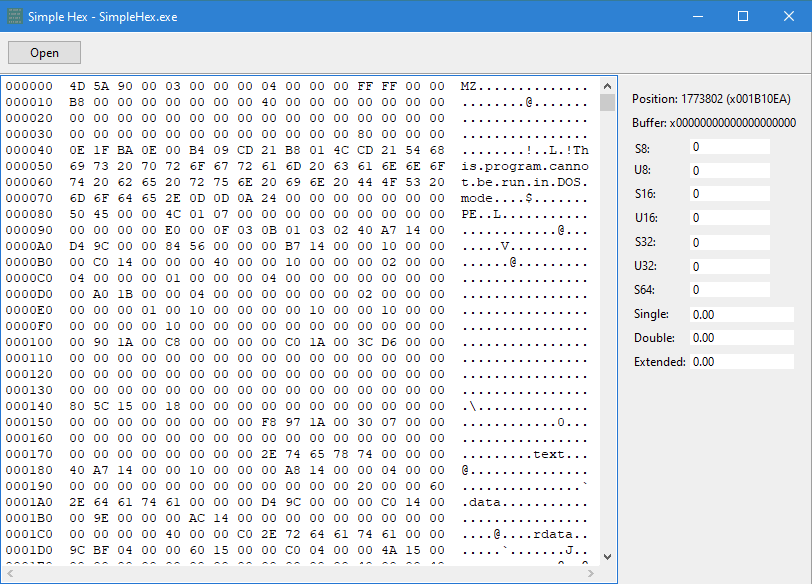Click the scroll down arrow of hex view

[x=608, y=555]
